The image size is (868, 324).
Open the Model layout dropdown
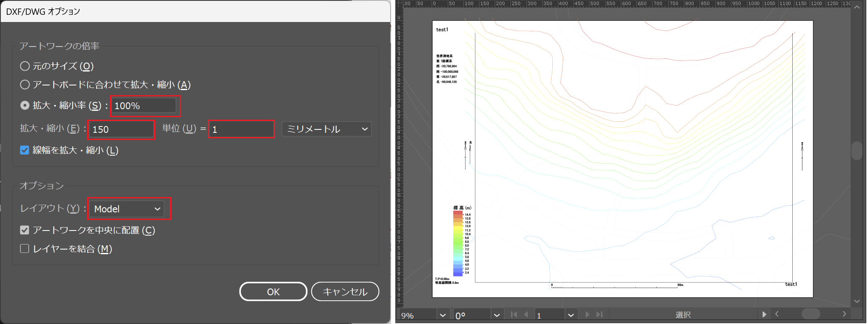[x=127, y=209]
